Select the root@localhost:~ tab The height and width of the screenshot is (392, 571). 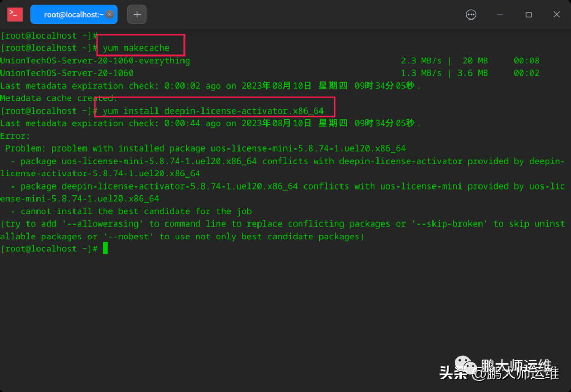coord(73,15)
